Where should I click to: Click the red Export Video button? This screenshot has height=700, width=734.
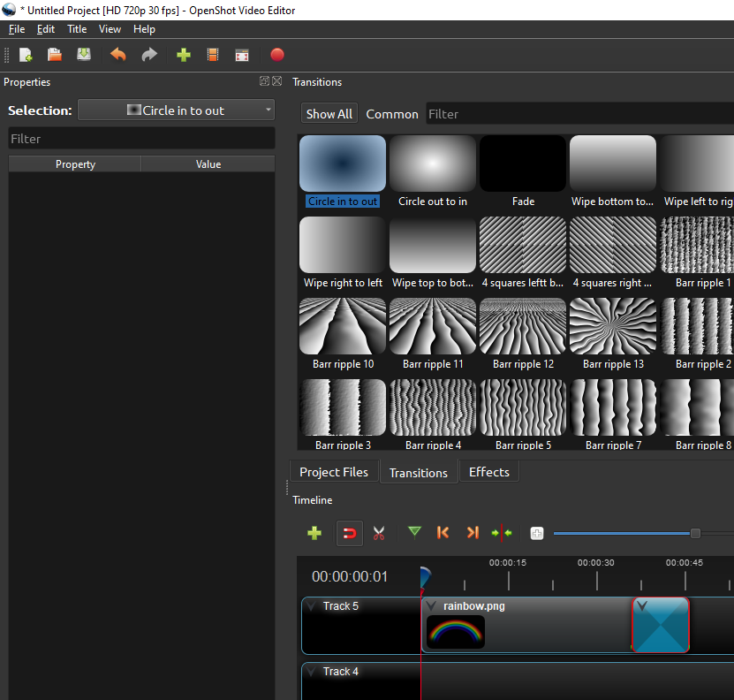[x=277, y=55]
